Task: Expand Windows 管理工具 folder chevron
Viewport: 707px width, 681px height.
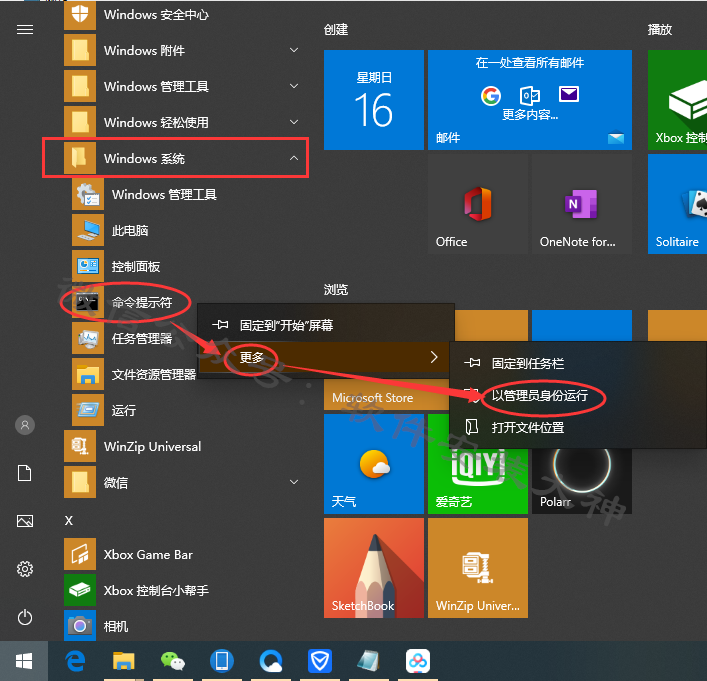Action: pyautogui.click(x=294, y=86)
